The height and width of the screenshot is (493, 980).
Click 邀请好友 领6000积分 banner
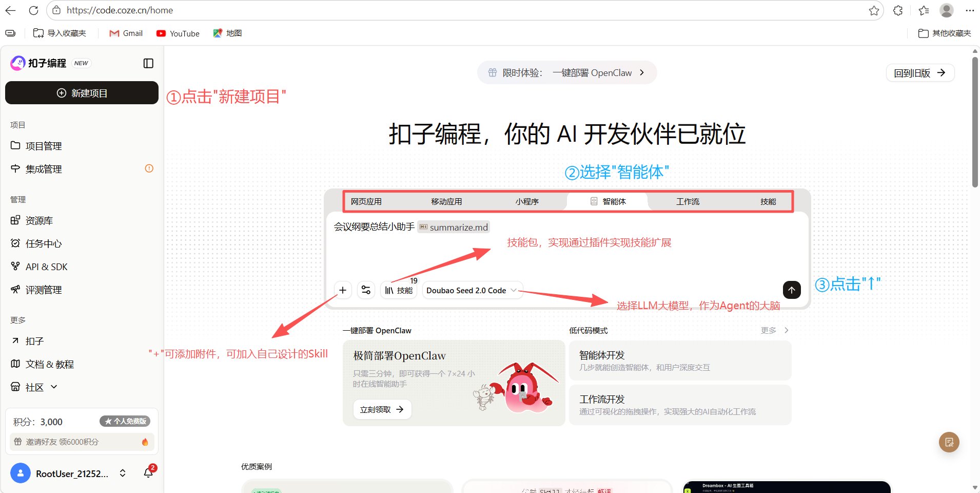[82, 442]
